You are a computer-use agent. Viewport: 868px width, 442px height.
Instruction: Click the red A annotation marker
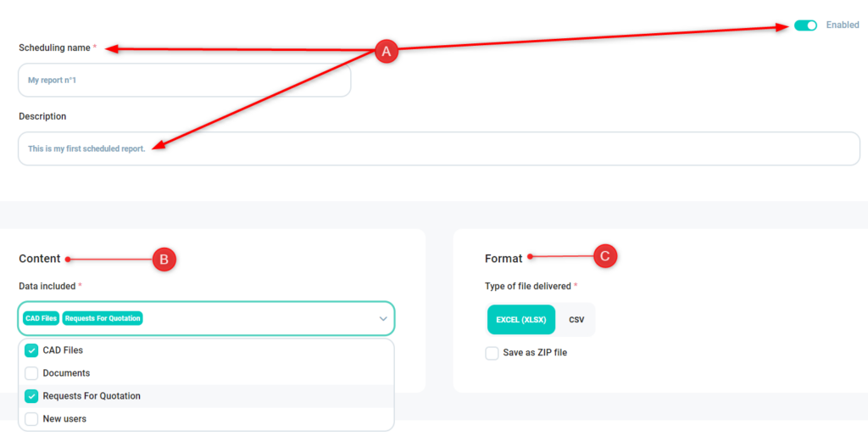387,52
